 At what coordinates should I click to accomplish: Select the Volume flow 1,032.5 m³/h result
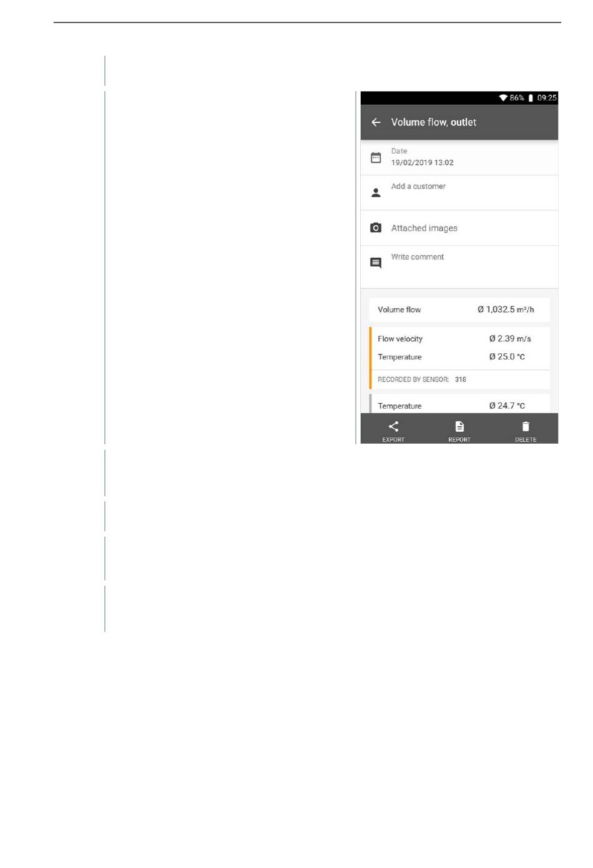click(459, 310)
